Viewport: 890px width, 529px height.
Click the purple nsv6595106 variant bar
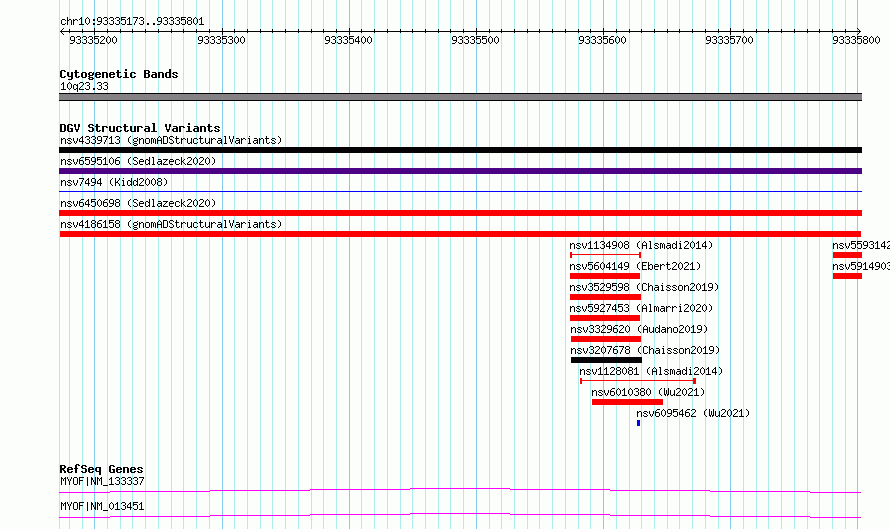point(460,171)
